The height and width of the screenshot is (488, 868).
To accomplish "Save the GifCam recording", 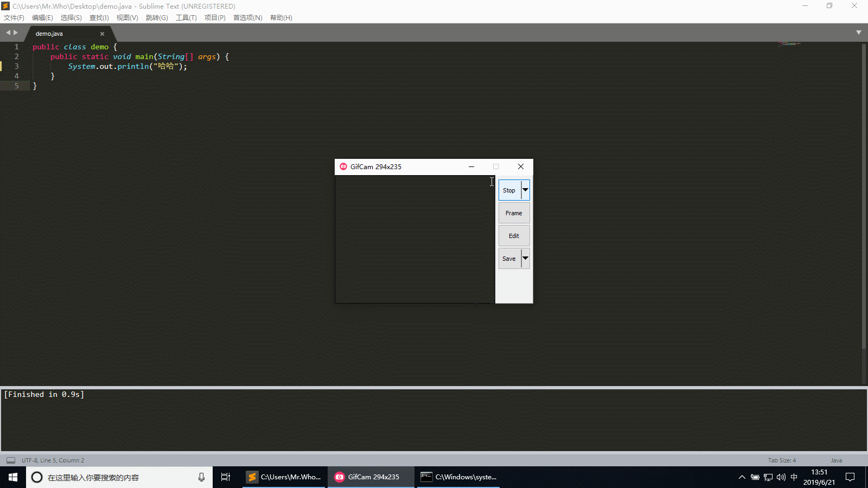I will 509,259.
